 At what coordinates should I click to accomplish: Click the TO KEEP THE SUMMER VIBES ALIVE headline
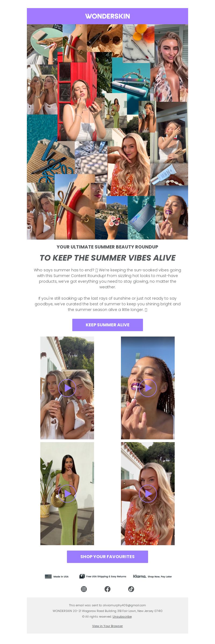tap(107, 258)
